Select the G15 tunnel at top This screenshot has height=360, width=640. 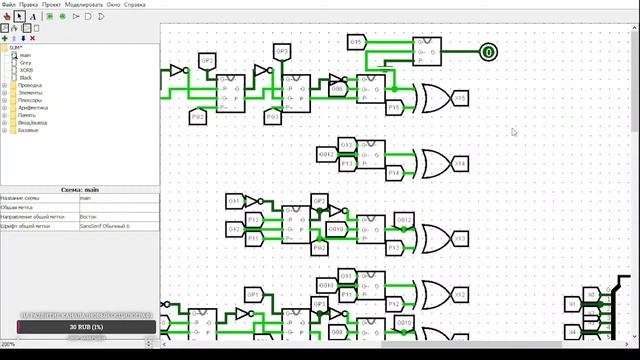pos(356,42)
